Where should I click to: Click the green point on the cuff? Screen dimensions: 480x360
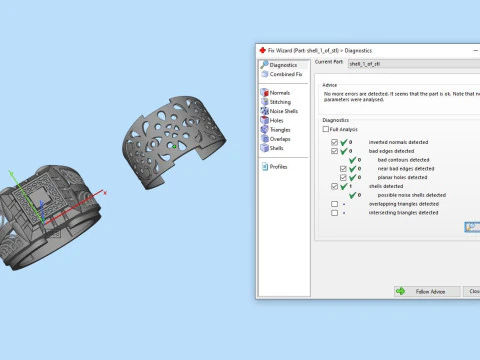174,146
